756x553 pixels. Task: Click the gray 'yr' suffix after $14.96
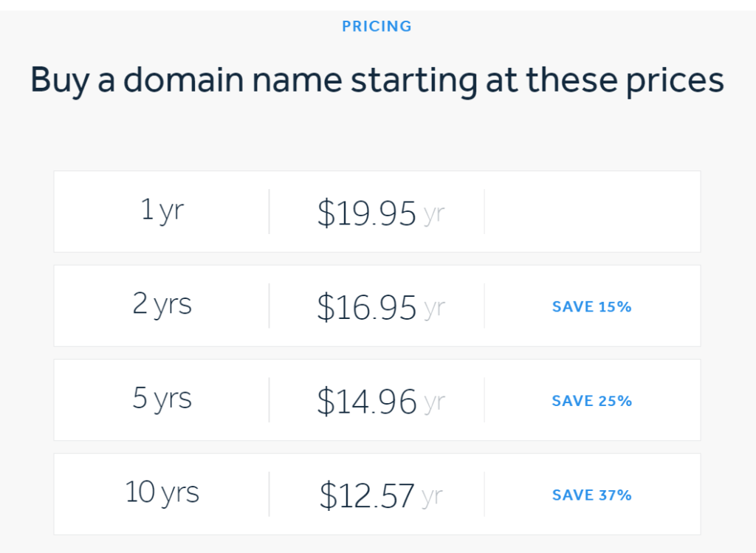pyautogui.click(x=434, y=403)
